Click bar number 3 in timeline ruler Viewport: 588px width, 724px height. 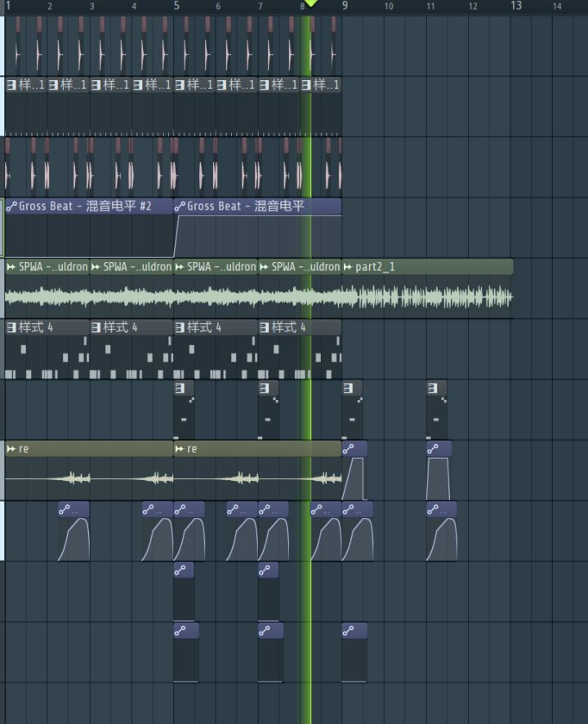tap(92, 7)
